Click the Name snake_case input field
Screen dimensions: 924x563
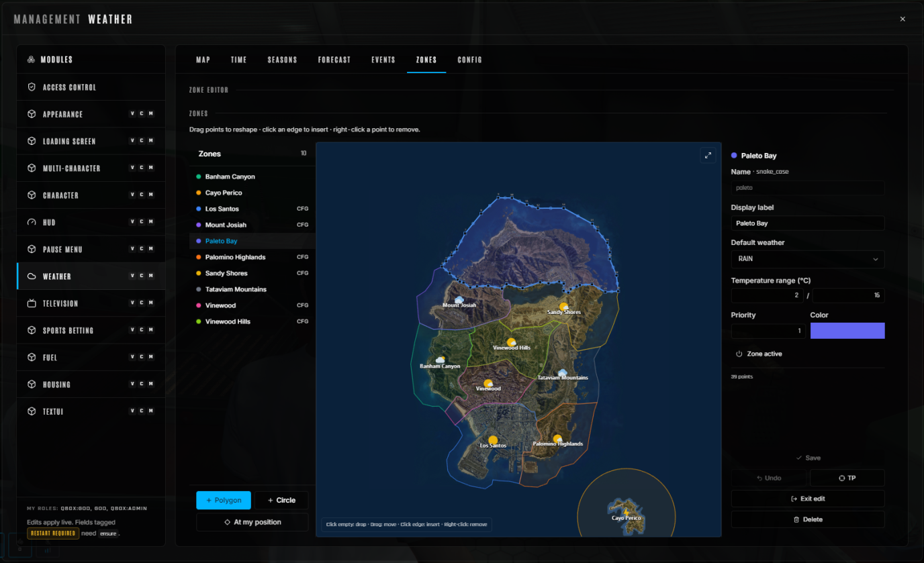pyautogui.click(x=808, y=188)
